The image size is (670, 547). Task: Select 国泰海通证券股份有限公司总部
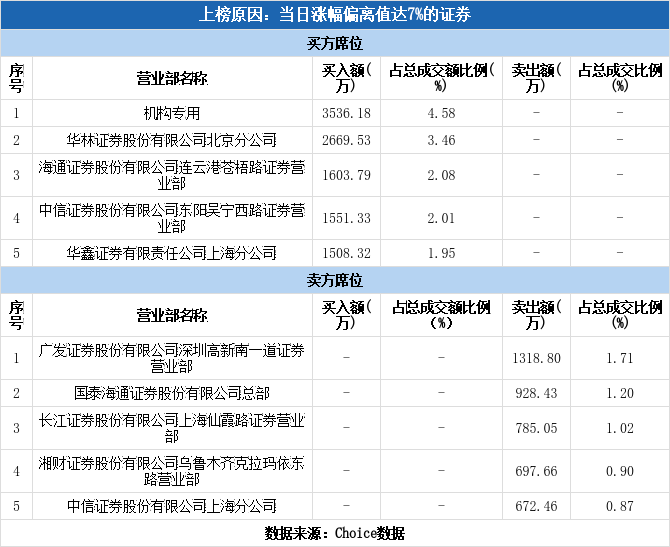(x=172, y=393)
